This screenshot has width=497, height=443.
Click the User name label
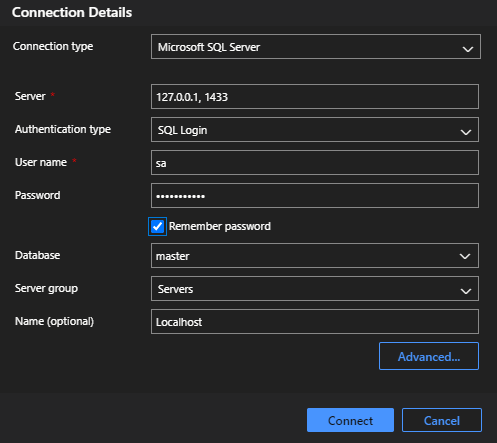(41, 162)
